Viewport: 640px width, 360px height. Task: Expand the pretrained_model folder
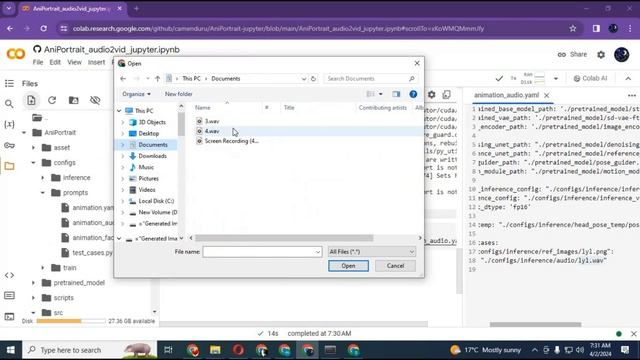(x=33, y=283)
